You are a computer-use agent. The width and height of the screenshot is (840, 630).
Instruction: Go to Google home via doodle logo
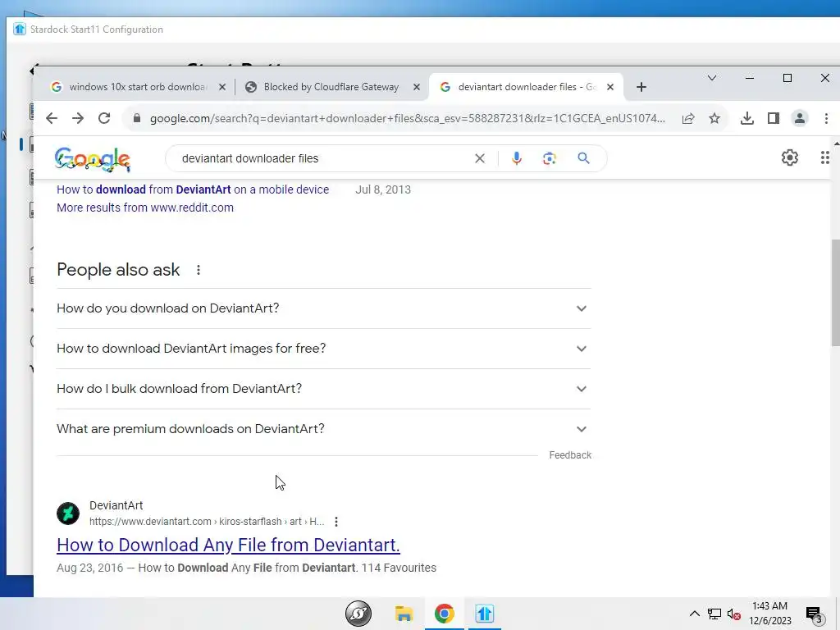[93, 159]
